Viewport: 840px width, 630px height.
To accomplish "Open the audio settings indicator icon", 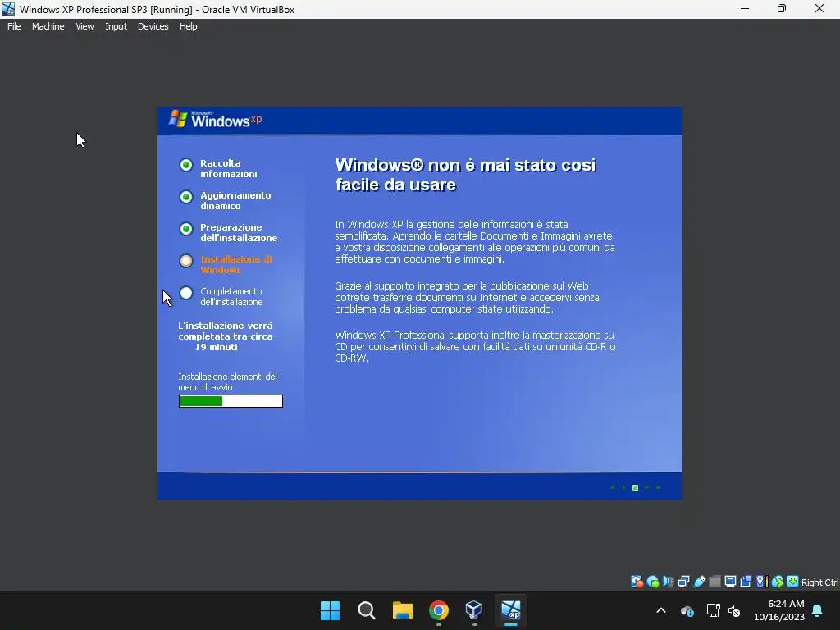I will [668, 582].
